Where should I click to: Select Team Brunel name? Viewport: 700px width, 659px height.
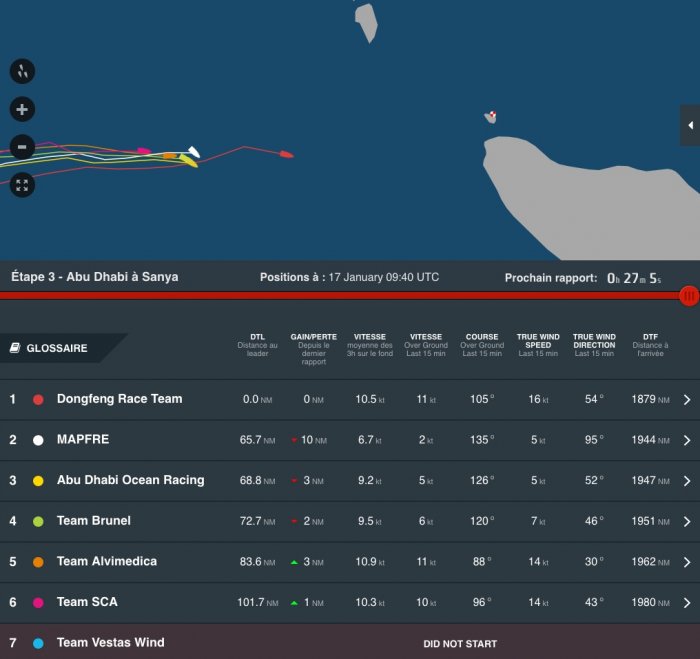click(94, 521)
